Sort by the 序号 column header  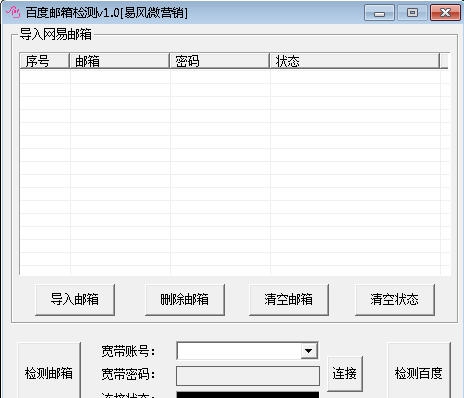(44, 61)
